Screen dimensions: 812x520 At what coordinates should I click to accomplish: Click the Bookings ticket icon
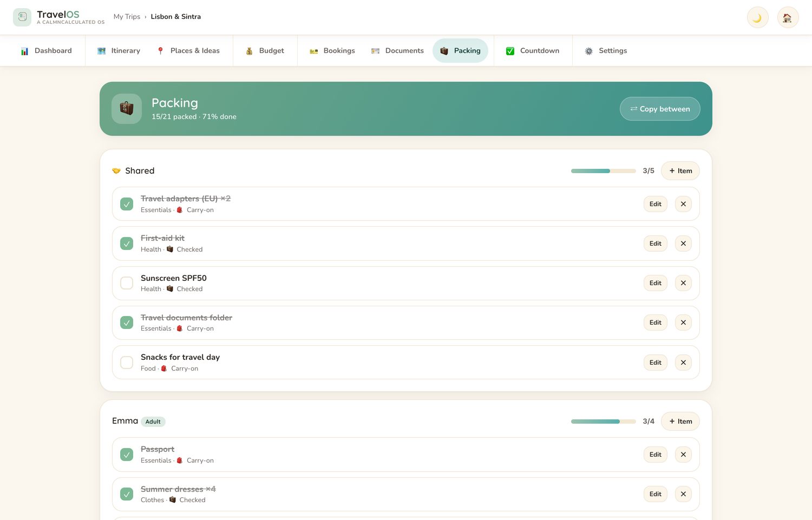(x=313, y=51)
